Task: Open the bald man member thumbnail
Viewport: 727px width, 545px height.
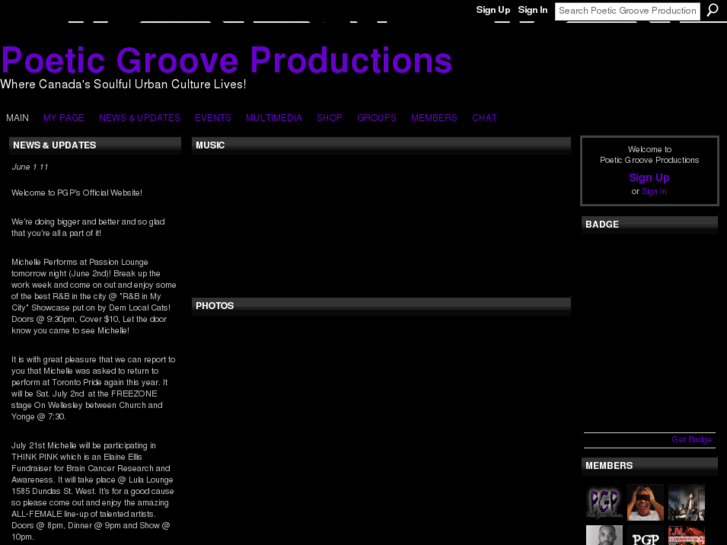Action: (x=604, y=535)
